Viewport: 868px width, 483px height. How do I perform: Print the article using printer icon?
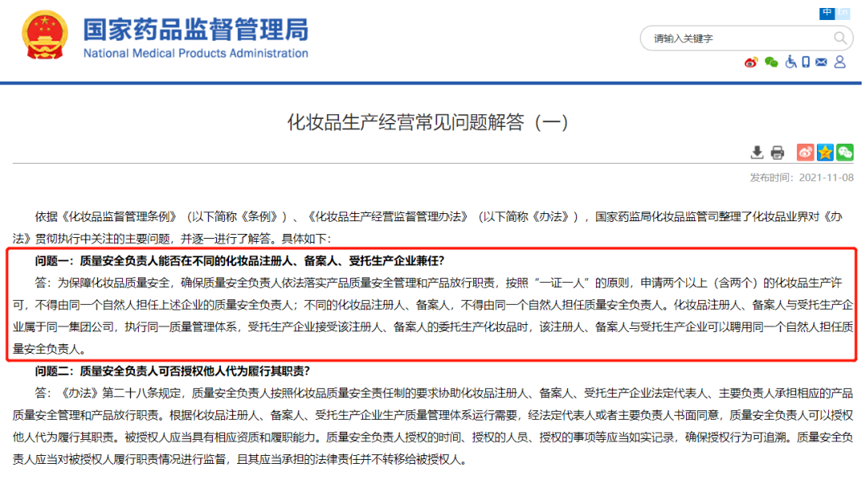point(777,152)
